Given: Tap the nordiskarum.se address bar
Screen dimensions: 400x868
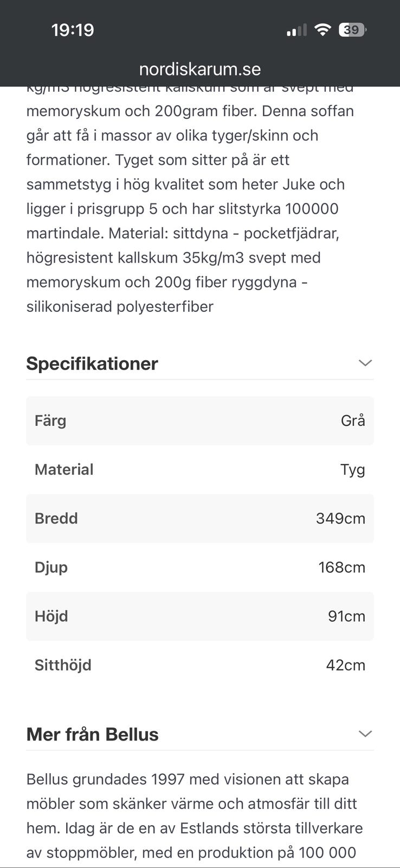Looking at the screenshot, I should coord(200,69).
